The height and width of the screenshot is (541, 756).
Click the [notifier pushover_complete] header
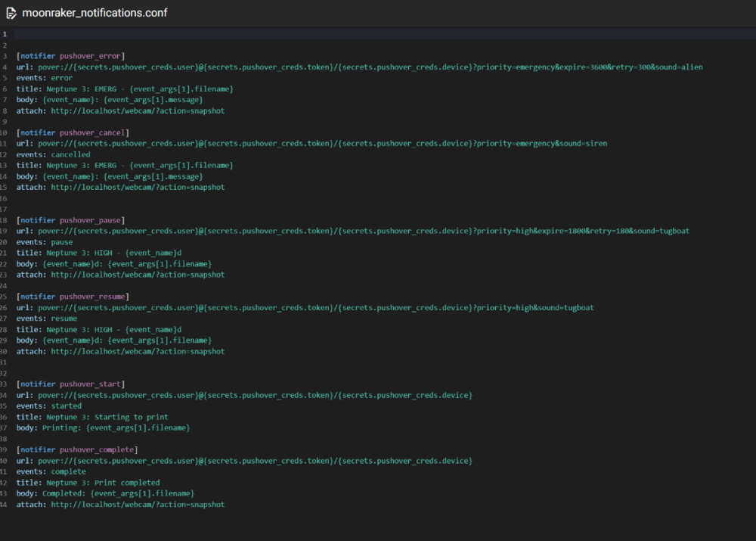click(x=77, y=449)
